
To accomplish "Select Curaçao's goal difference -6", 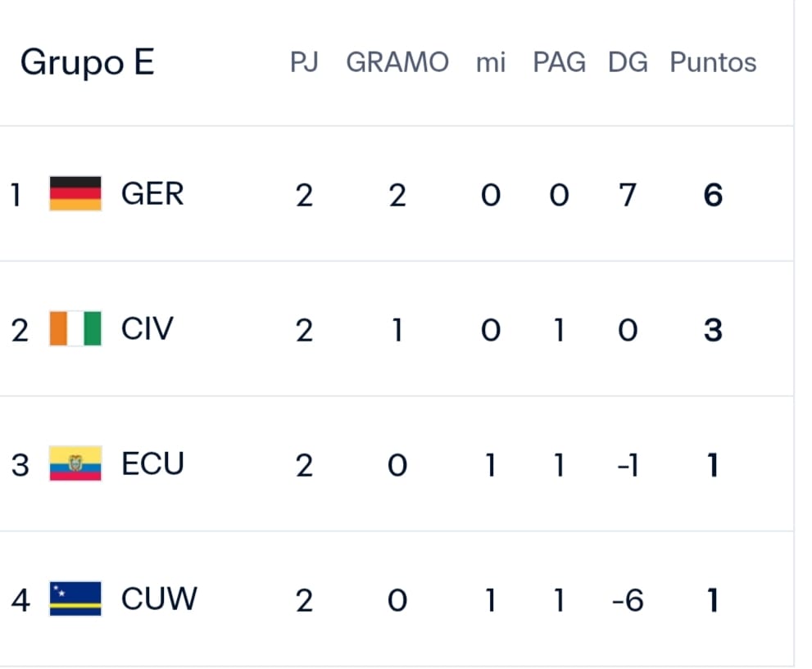I will (628, 601).
